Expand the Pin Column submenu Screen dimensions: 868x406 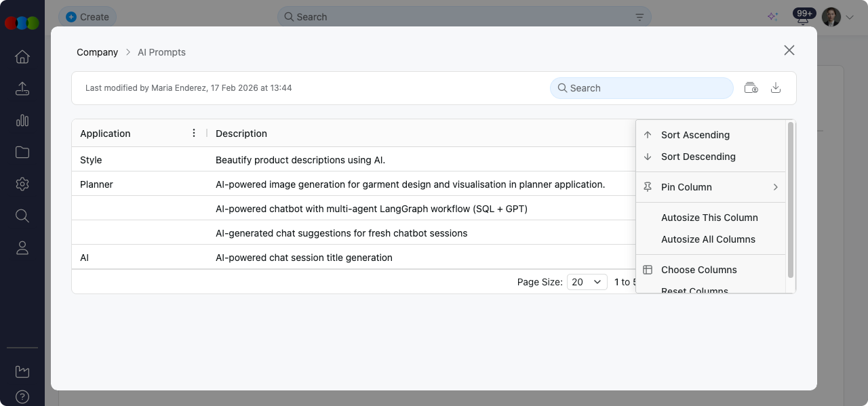710,187
